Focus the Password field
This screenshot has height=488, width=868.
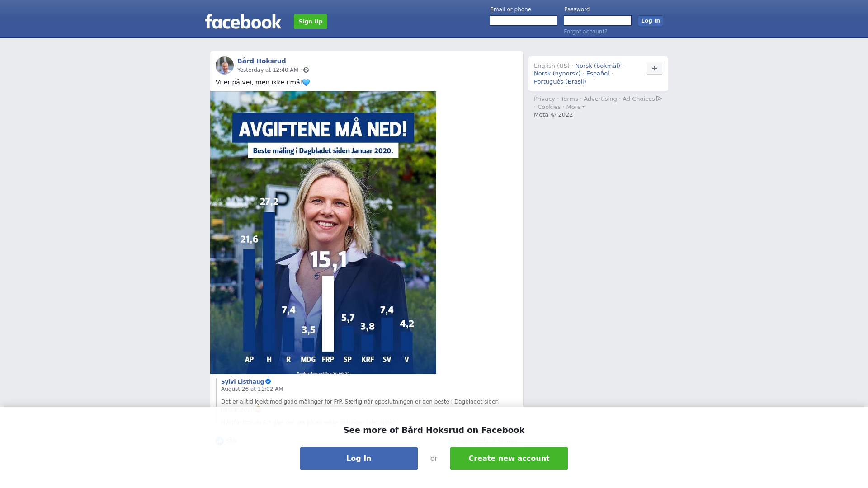(x=598, y=21)
